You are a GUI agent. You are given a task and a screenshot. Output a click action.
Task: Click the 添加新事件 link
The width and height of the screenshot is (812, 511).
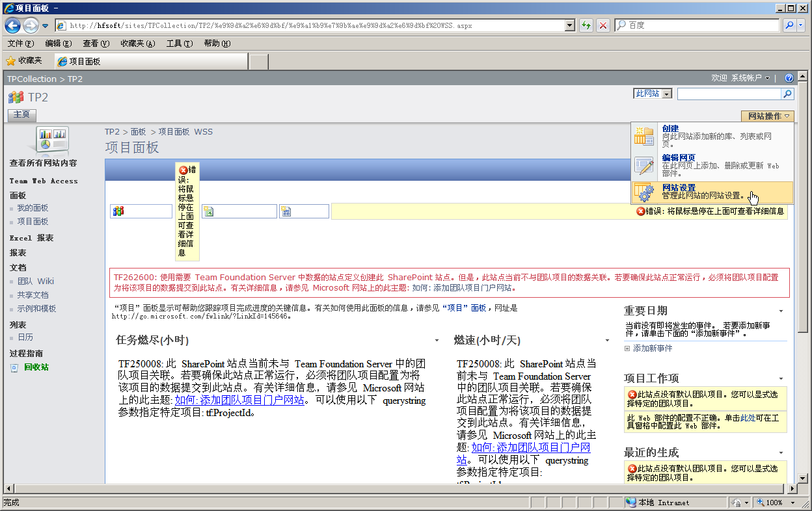click(x=653, y=348)
